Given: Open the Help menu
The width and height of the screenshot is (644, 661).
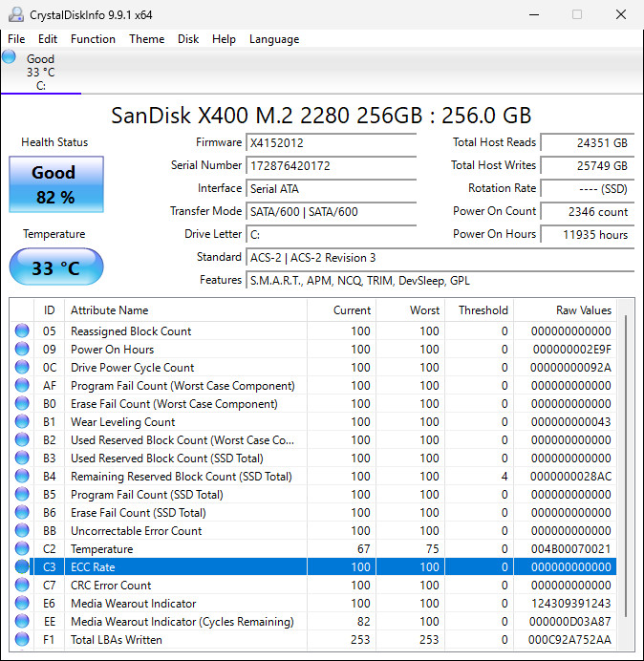Looking at the screenshot, I should [x=224, y=39].
